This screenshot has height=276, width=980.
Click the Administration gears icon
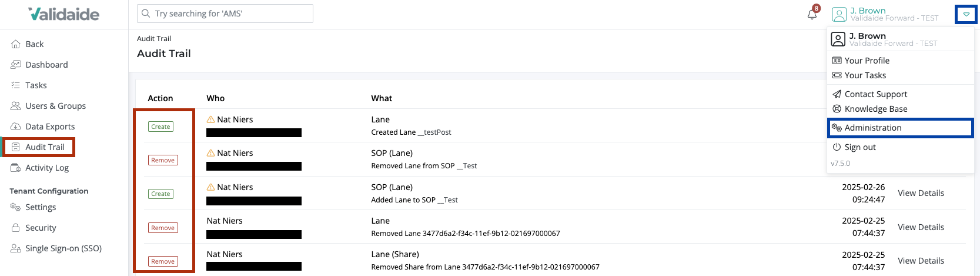[837, 128]
